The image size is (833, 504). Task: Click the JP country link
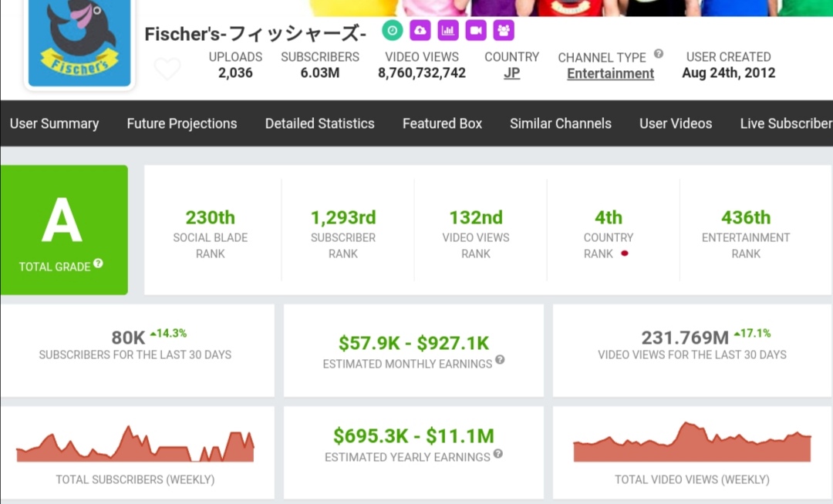[x=511, y=73]
